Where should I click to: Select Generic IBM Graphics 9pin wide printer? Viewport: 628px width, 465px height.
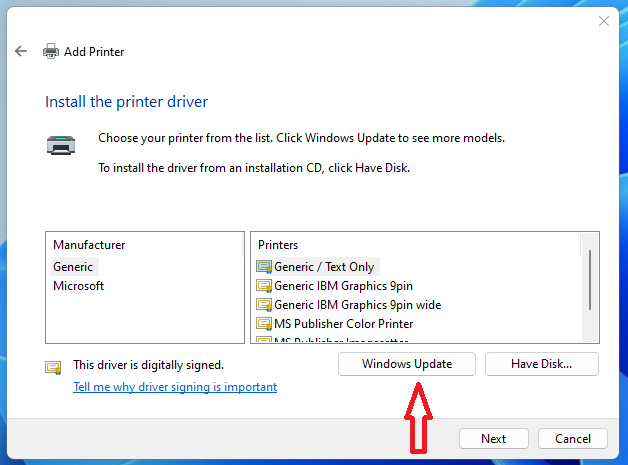tap(357, 305)
